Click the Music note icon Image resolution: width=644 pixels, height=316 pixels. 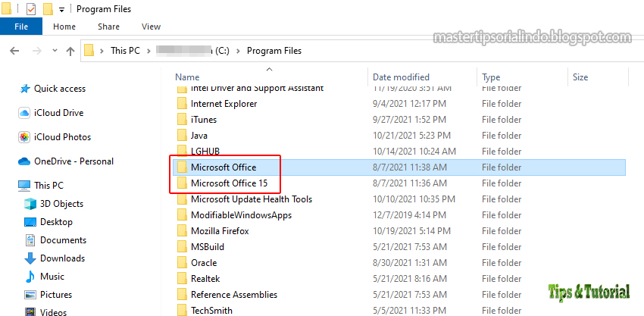(30, 277)
